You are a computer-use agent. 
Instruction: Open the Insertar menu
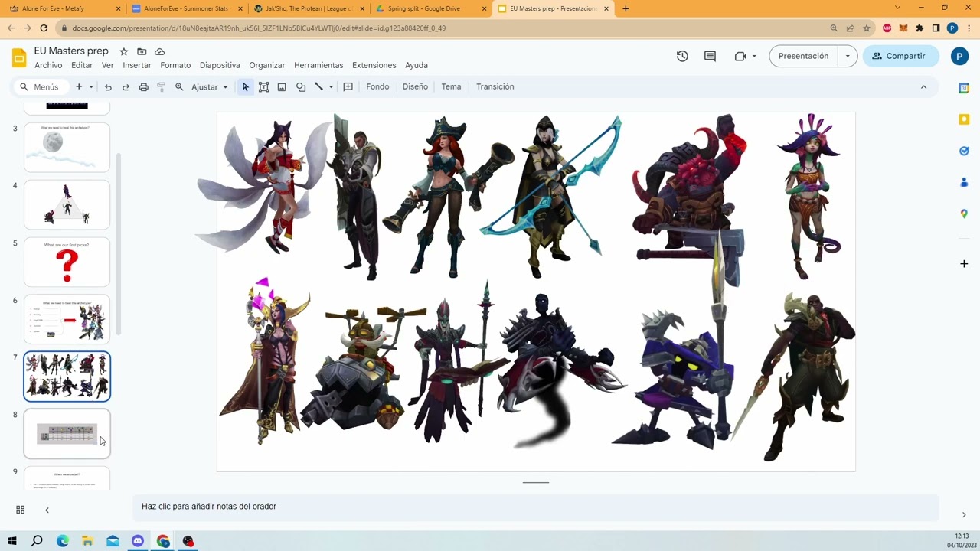(x=137, y=65)
